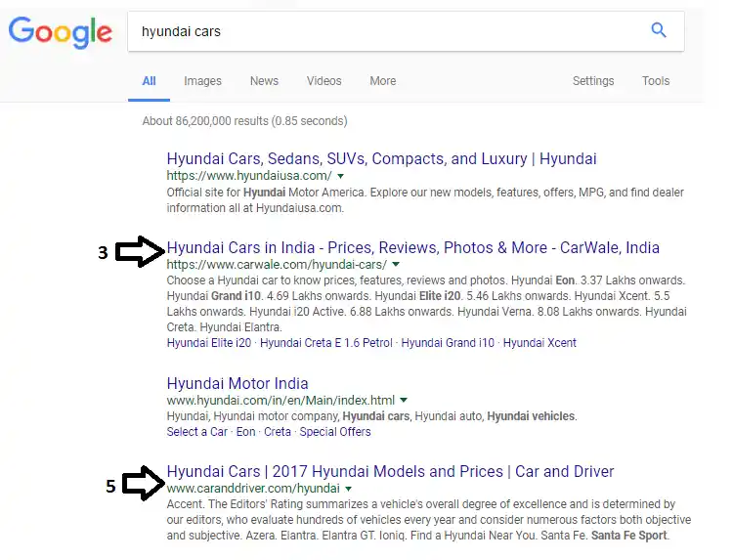Click the Choose a Hyundai car snippet text
Image resolution: width=733 pixels, height=560 pixels.
pyautogui.click(x=427, y=304)
